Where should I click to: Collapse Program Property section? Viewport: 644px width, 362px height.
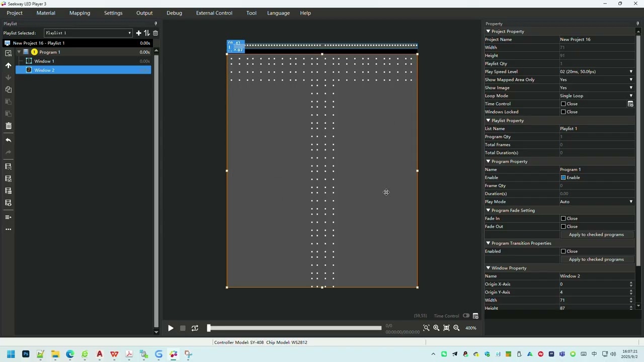point(488,161)
